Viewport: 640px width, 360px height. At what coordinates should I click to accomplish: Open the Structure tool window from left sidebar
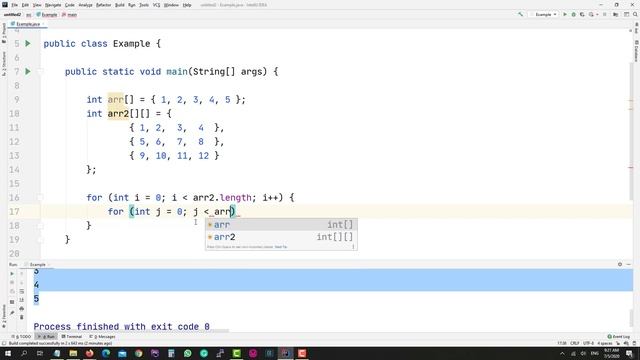click(x=4, y=64)
